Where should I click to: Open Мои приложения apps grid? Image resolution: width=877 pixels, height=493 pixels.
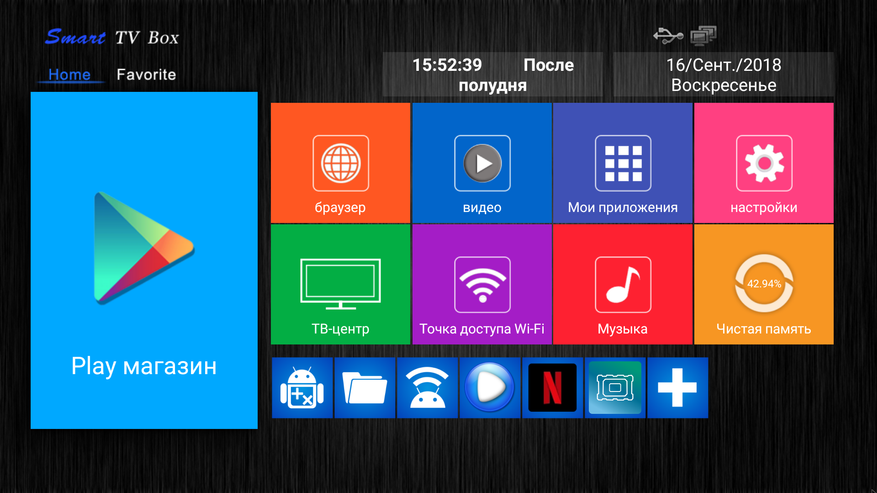click(x=623, y=163)
